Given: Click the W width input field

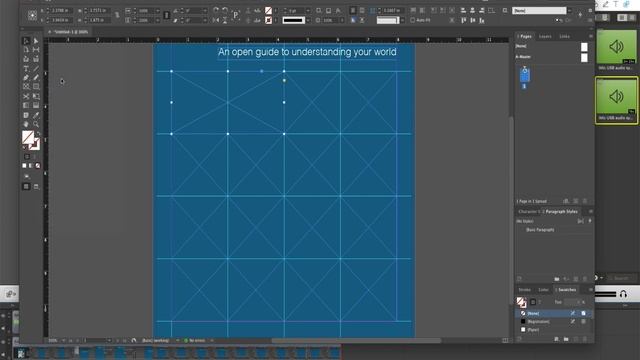Looking at the screenshot, I should point(98,11).
